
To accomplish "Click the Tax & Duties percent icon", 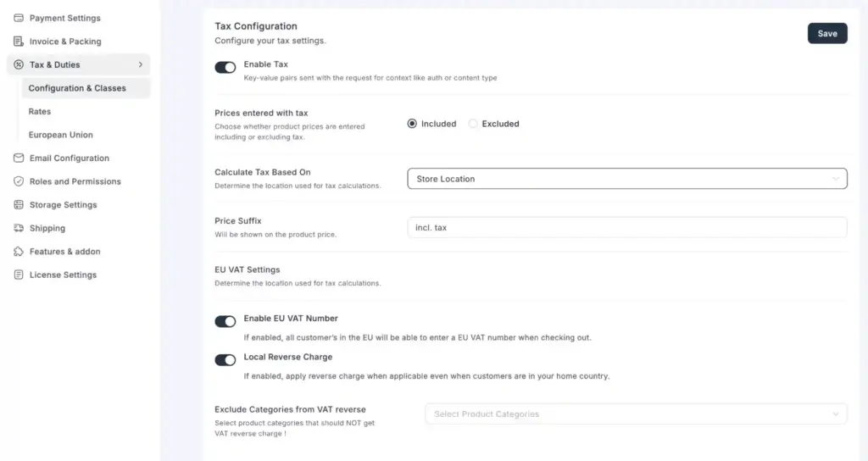I will tap(19, 64).
